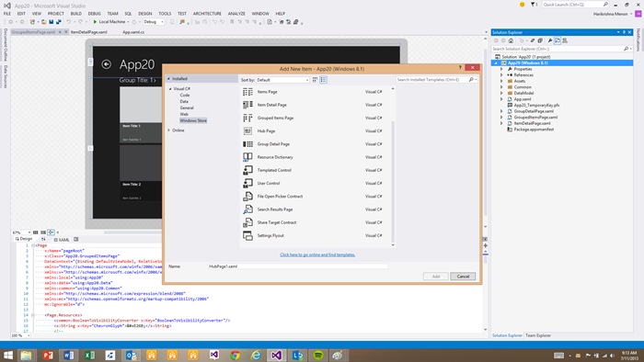Open the Document Outline side panel
The image size is (644, 362).
(6, 45)
